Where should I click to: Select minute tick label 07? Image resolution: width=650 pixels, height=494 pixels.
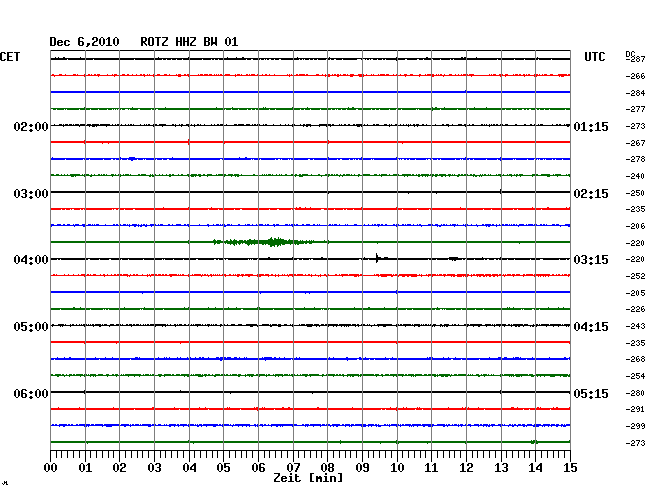pos(293,467)
